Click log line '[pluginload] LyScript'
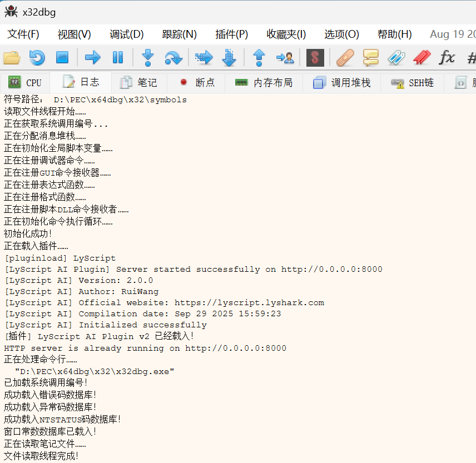 coord(60,258)
